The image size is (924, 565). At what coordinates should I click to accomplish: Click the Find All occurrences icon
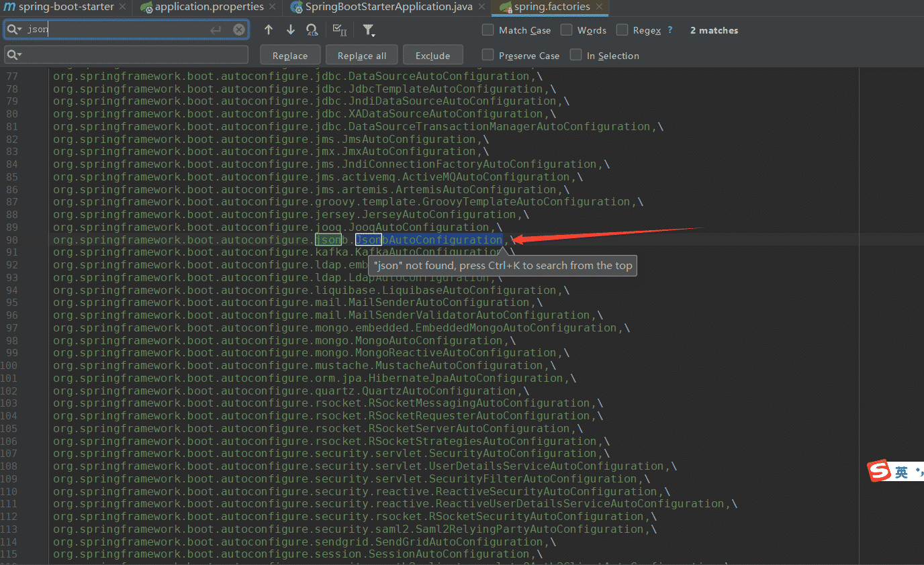(x=312, y=30)
